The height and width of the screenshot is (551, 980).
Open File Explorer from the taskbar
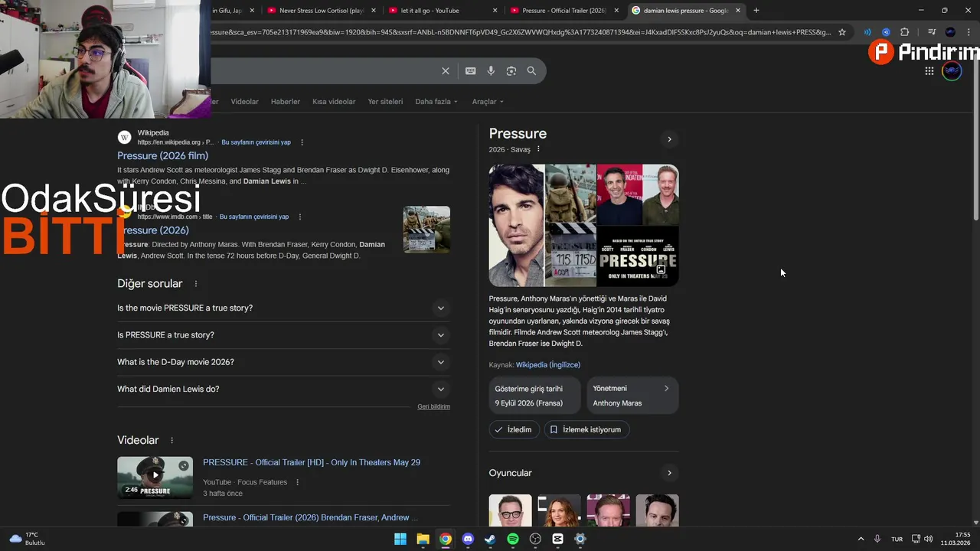tap(423, 539)
